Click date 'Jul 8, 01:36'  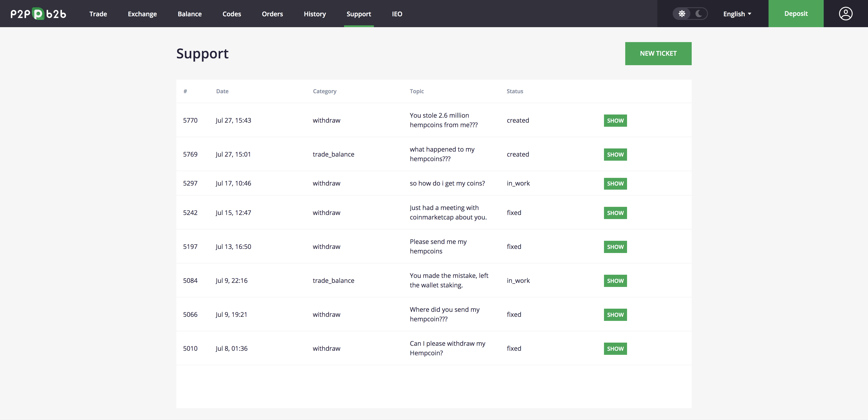coord(231,348)
